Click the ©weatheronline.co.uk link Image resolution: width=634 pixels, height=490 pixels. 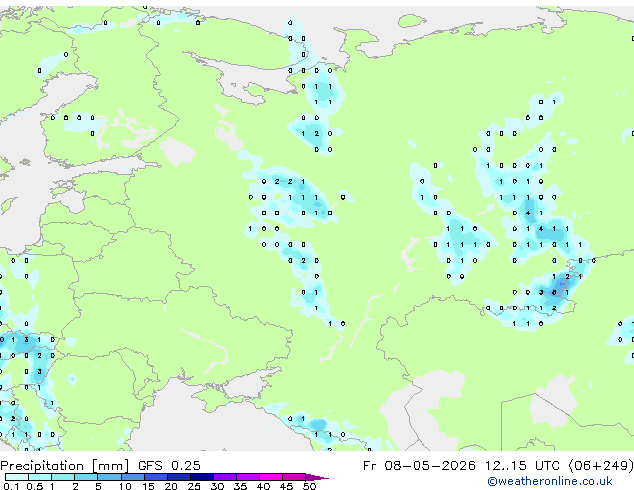[x=550, y=481]
